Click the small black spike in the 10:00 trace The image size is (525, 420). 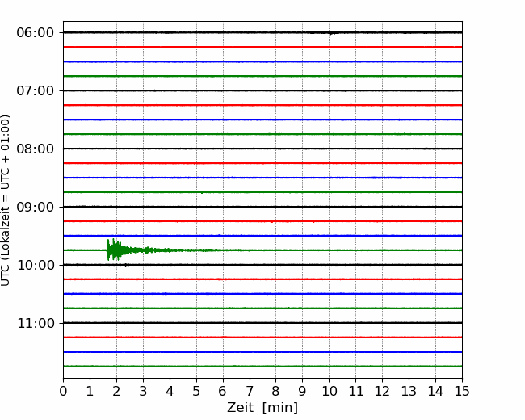tap(126, 265)
